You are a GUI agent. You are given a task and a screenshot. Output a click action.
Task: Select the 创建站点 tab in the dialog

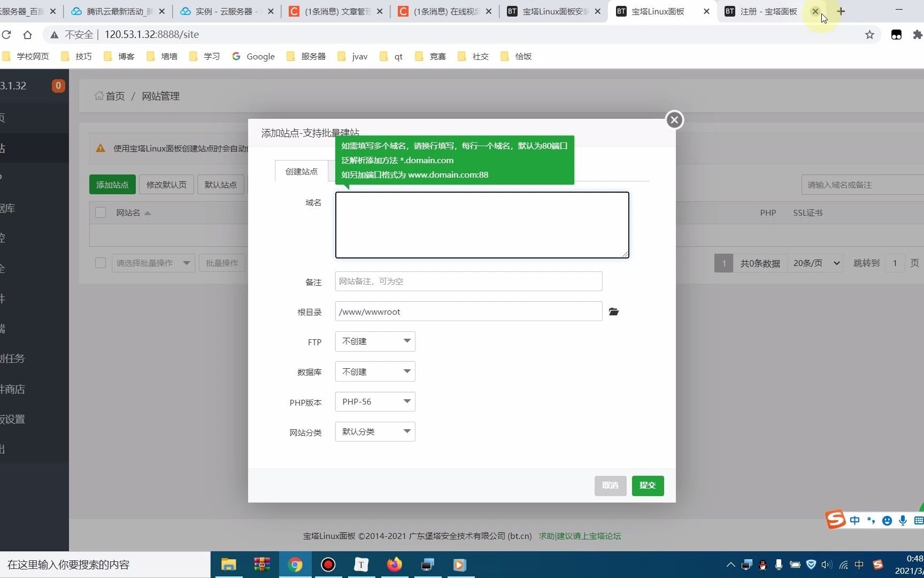coord(301,172)
